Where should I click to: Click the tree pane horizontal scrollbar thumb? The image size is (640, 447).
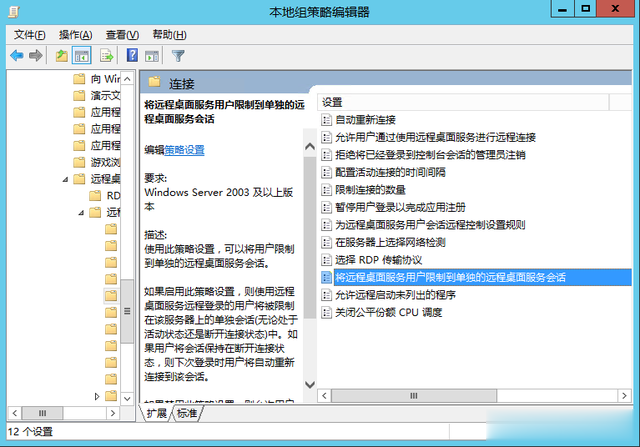(42, 413)
